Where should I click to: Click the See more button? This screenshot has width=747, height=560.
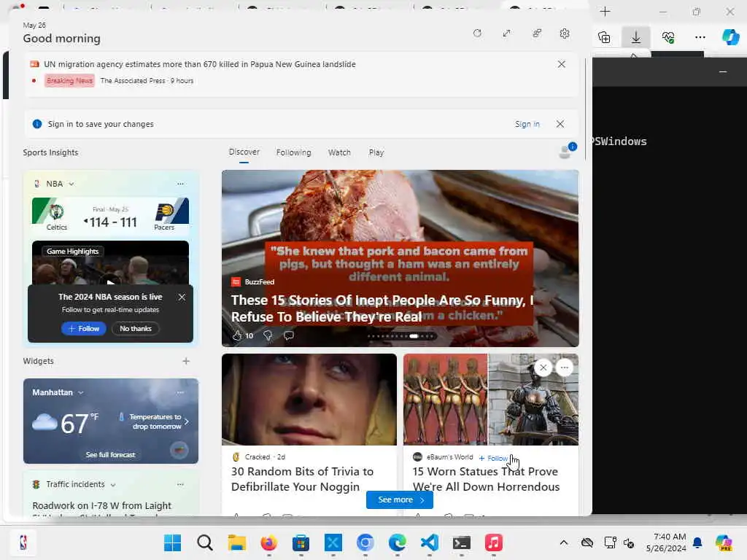[399, 500]
